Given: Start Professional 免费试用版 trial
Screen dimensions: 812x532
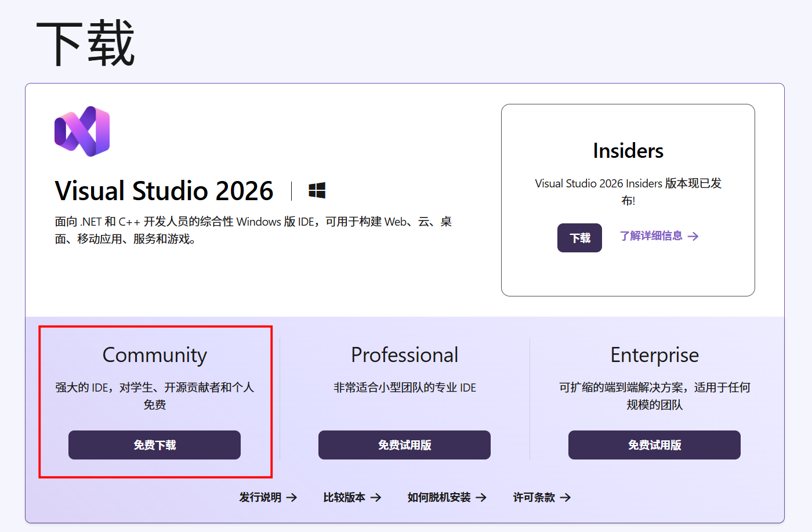Looking at the screenshot, I should click(404, 445).
